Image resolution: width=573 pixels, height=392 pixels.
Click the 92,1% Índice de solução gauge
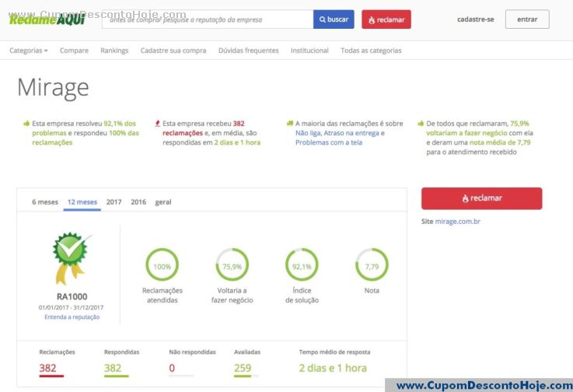(x=302, y=264)
